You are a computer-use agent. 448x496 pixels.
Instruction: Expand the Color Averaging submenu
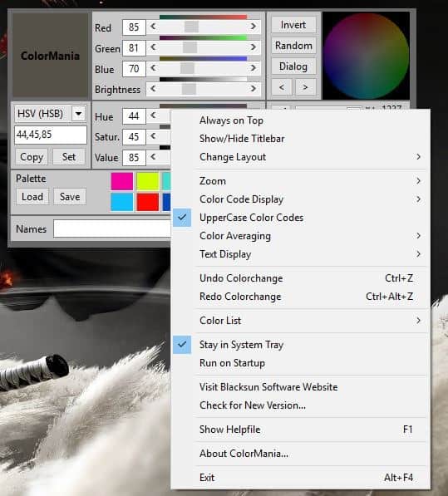pos(300,236)
